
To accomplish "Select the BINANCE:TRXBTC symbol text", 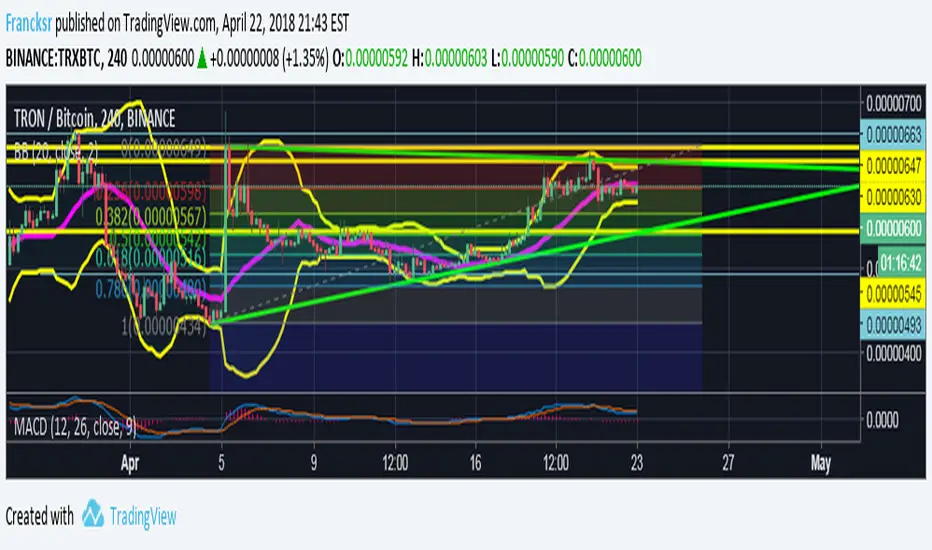I will (54, 58).
